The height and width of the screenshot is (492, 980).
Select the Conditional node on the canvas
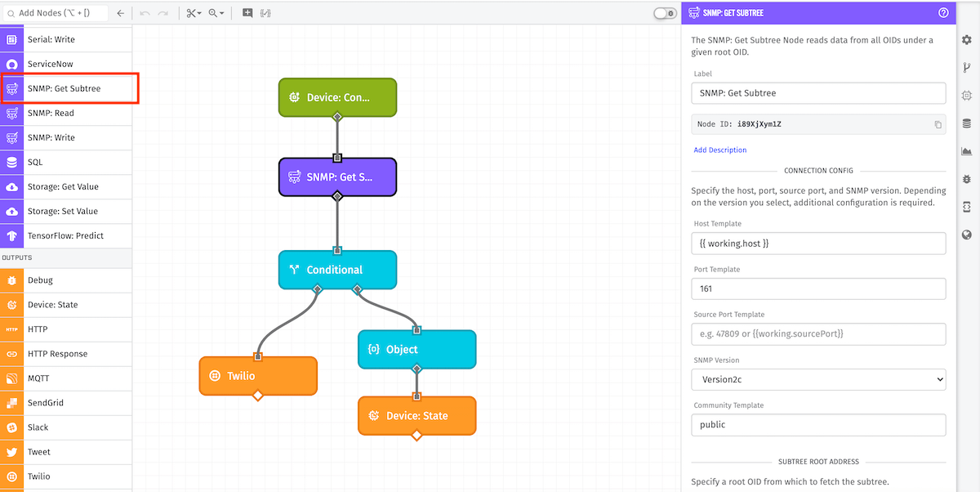tap(337, 270)
